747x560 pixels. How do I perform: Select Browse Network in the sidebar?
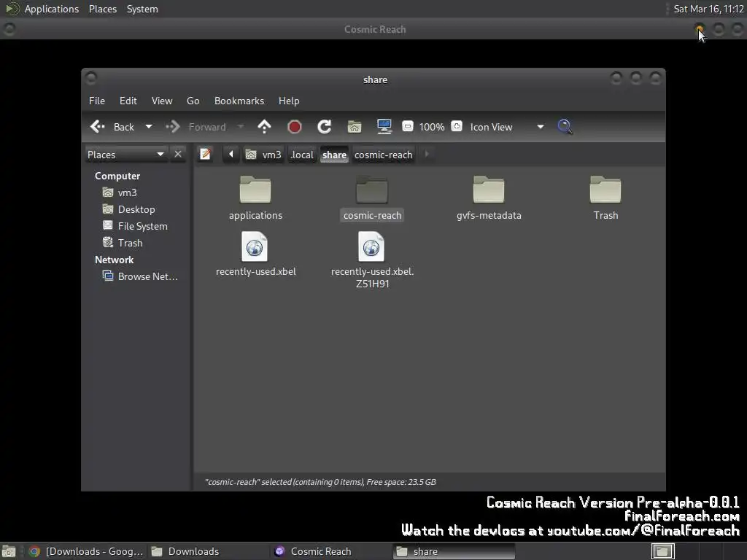click(x=141, y=276)
